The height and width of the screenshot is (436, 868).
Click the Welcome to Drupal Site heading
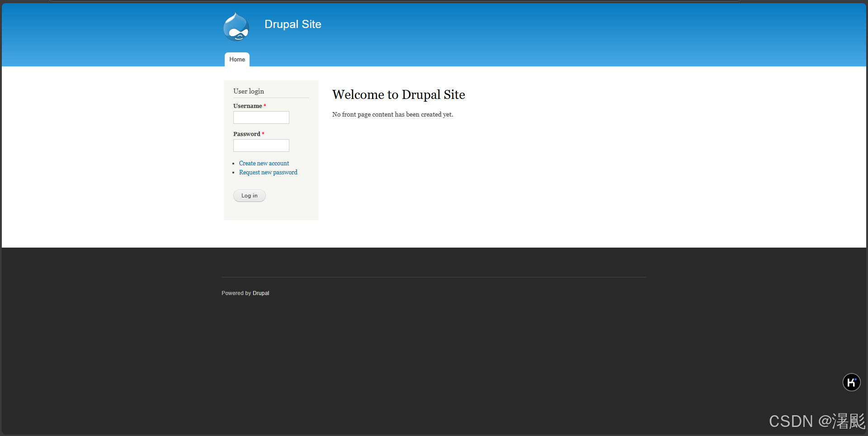click(398, 94)
